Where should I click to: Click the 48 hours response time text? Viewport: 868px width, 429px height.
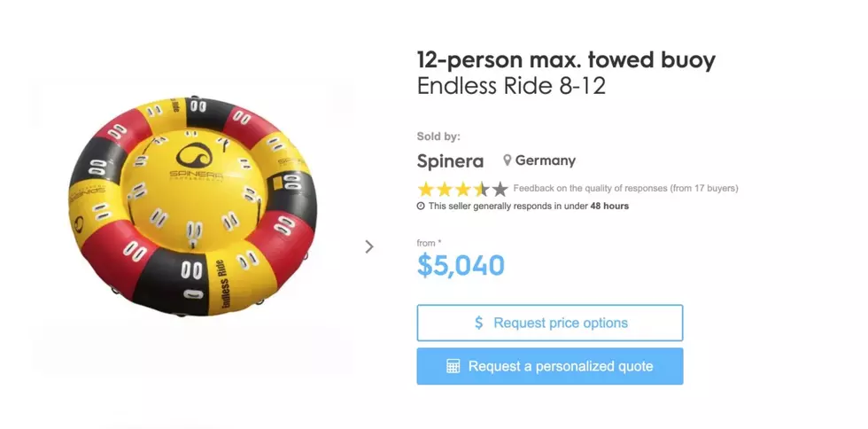point(609,207)
